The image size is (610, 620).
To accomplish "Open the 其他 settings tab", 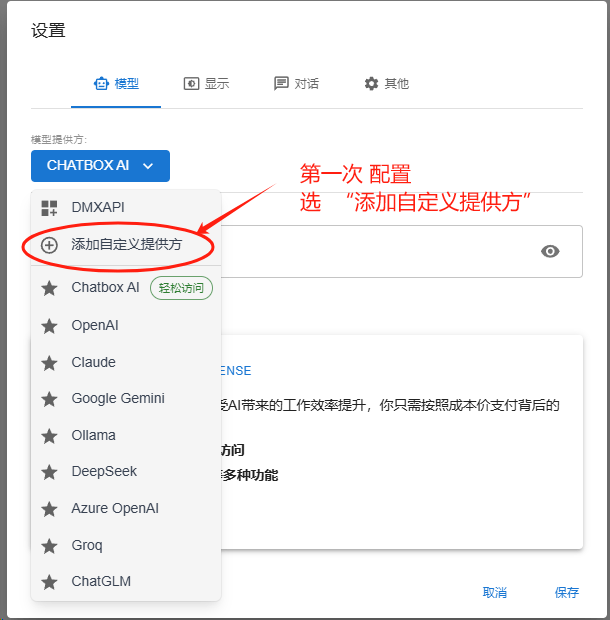I will (386, 84).
